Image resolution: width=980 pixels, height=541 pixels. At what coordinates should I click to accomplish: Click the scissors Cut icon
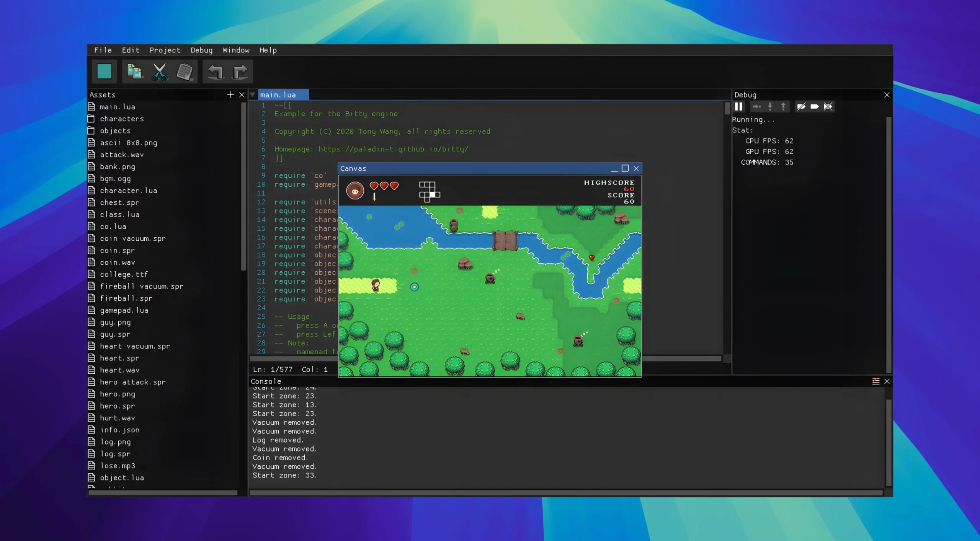tap(159, 72)
